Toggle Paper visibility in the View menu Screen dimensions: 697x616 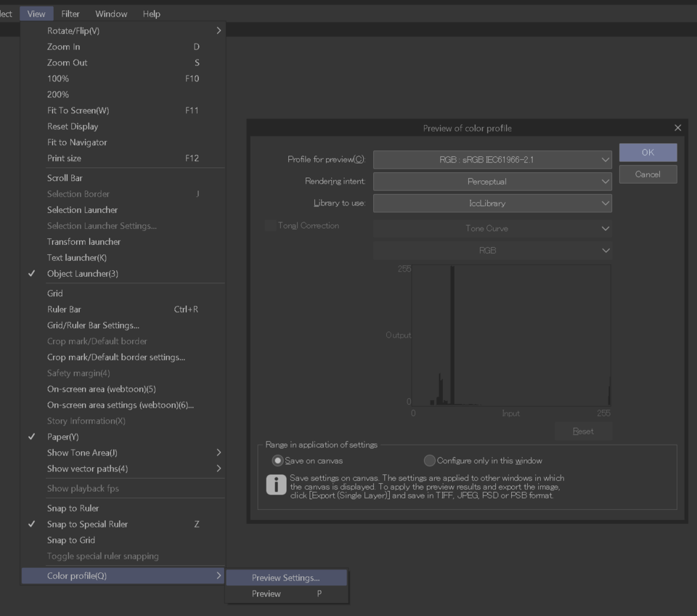[x=63, y=437]
